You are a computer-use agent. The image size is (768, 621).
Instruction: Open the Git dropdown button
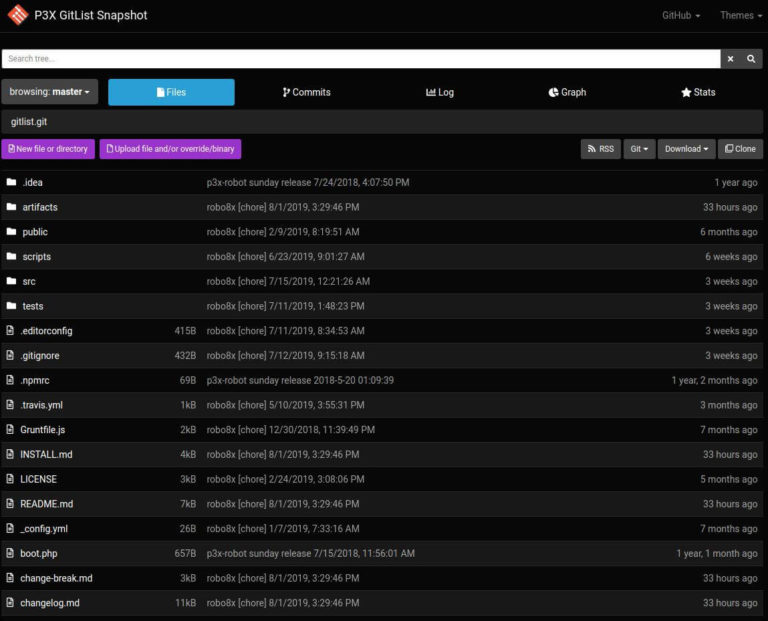[639, 149]
